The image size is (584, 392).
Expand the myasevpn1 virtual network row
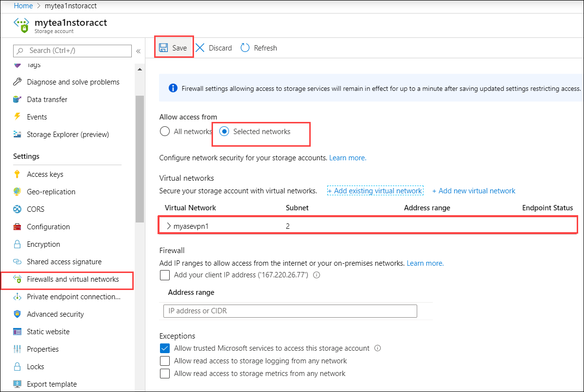coord(169,226)
